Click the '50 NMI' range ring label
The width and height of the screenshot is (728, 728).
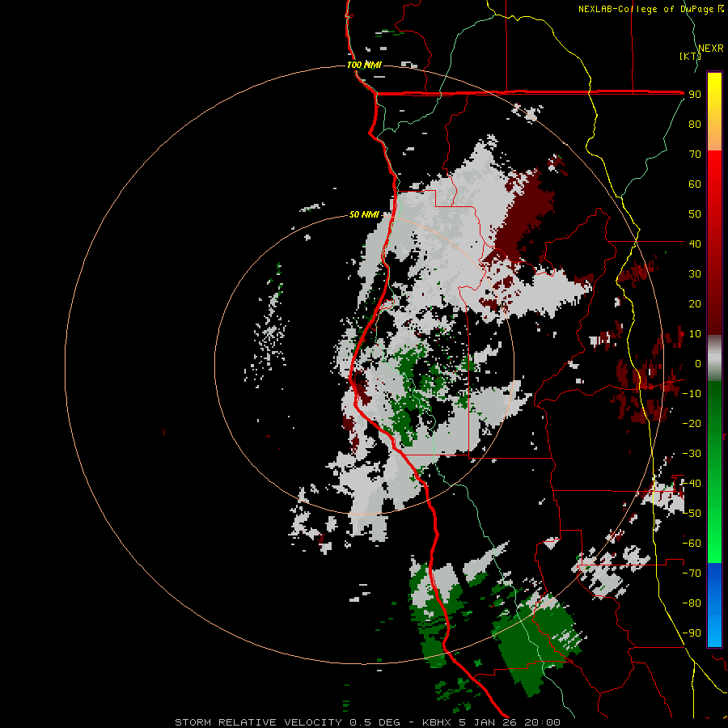[364, 214]
